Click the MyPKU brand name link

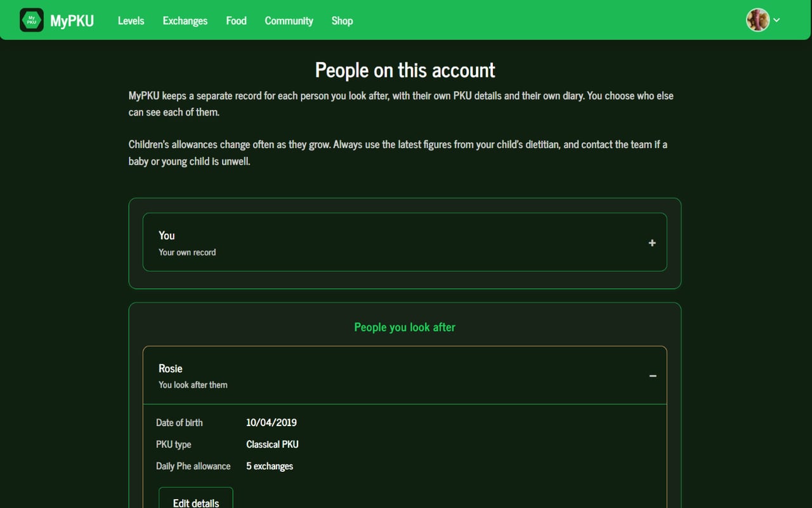pyautogui.click(x=72, y=21)
